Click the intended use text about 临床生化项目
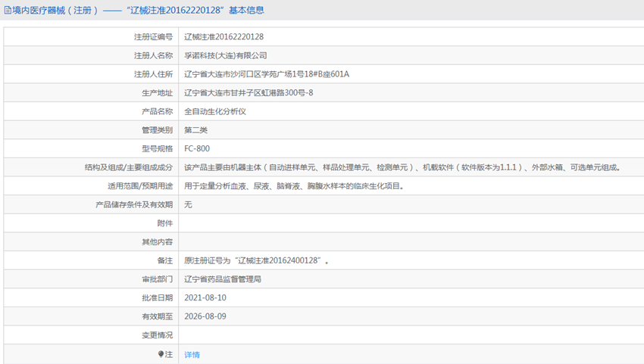Image resolution: width=644 pixels, height=364 pixels. click(x=295, y=186)
